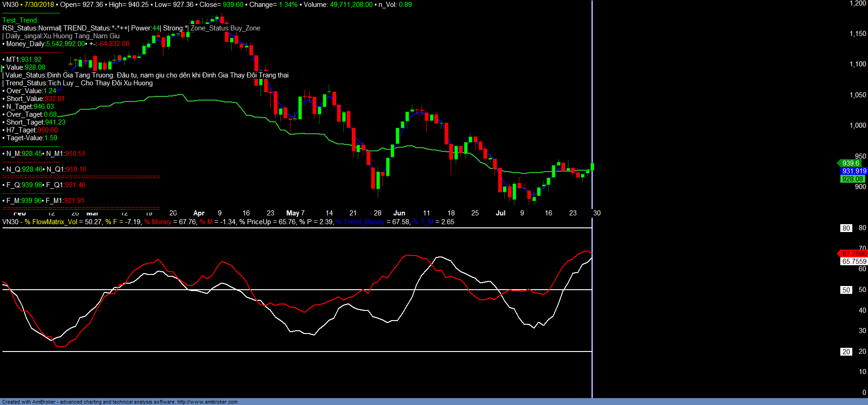868x405 pixels.
Task: Click the Volume value in header line
Action: 351,5
